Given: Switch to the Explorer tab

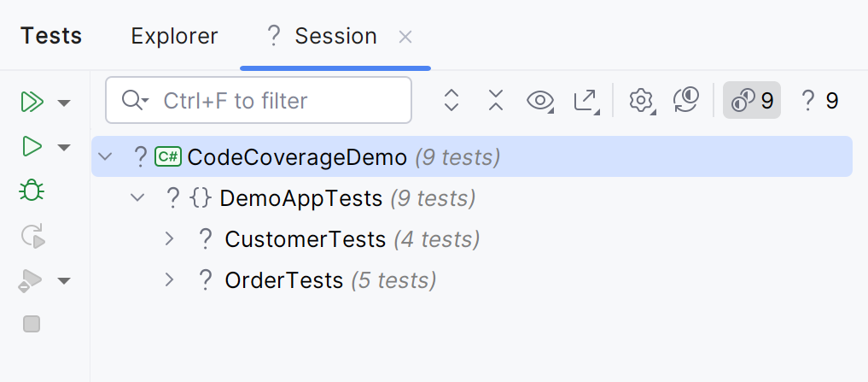Looking at the screenshot, I should click(174, 36).
